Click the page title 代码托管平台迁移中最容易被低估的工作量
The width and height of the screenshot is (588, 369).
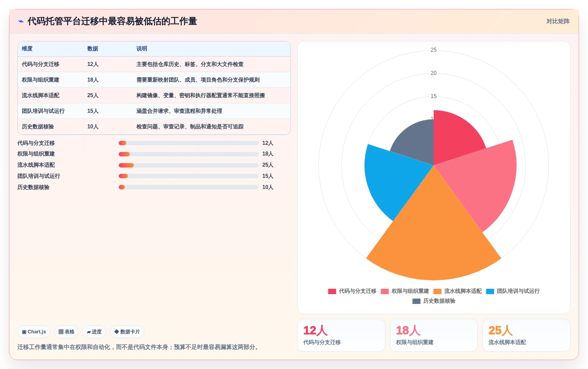click(112, 21)
